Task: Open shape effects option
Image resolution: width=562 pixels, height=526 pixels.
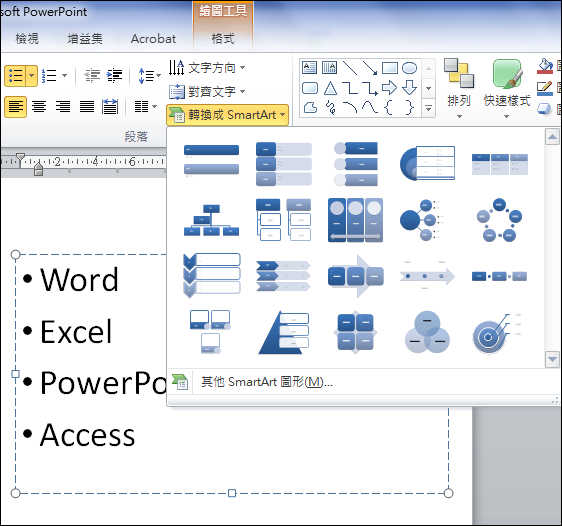Action: (x=545, y=109)
